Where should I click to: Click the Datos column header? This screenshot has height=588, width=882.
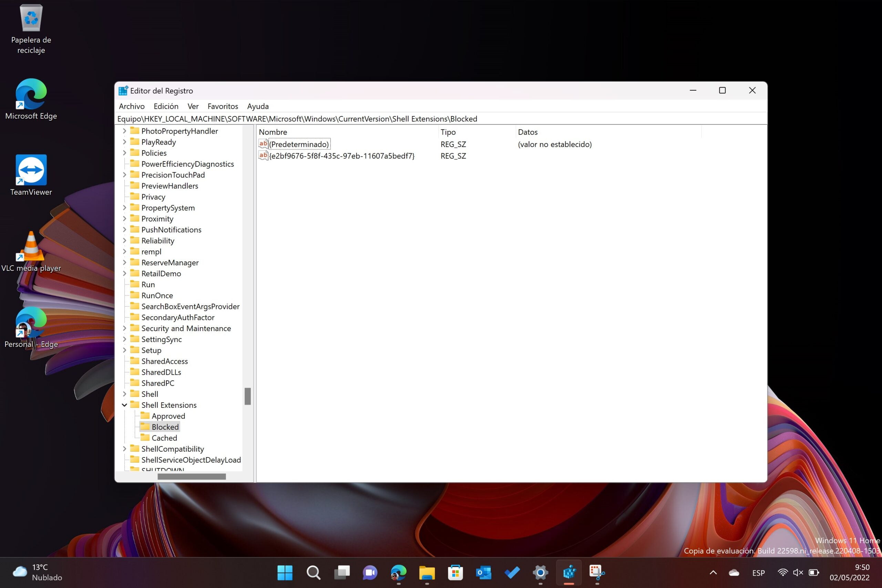pyautogui.click(x=608, y=132)
